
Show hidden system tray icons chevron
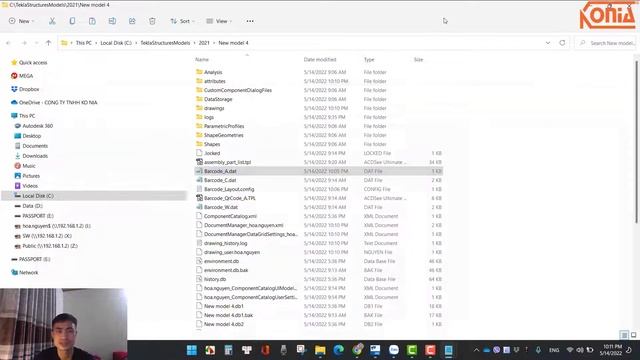click(476, 350)
